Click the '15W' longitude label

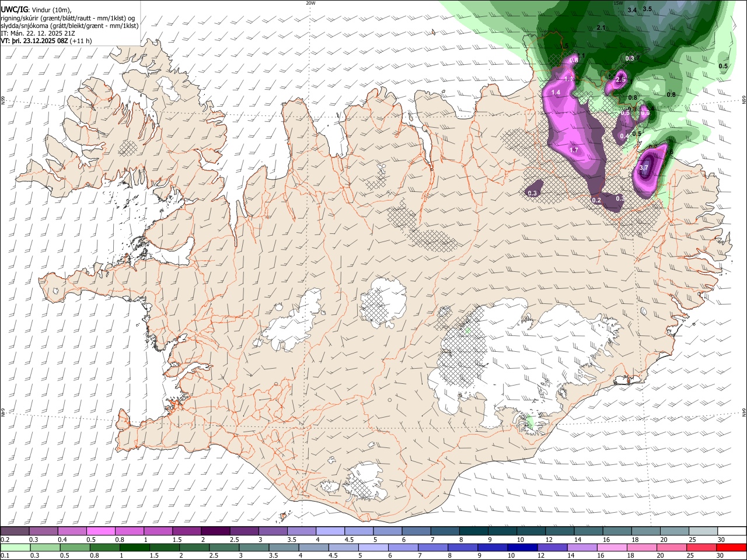[x=618, y=2]
